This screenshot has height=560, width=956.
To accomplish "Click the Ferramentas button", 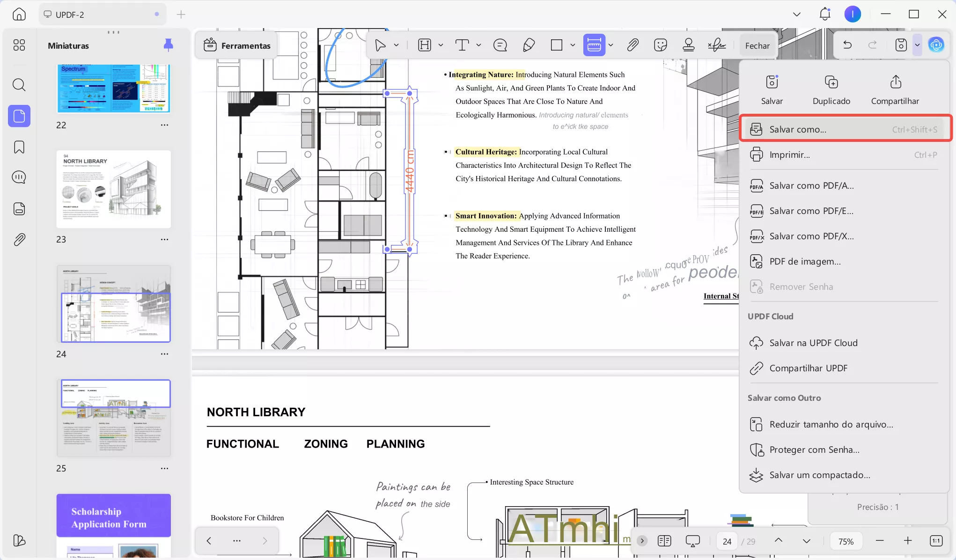I will 237,45.
